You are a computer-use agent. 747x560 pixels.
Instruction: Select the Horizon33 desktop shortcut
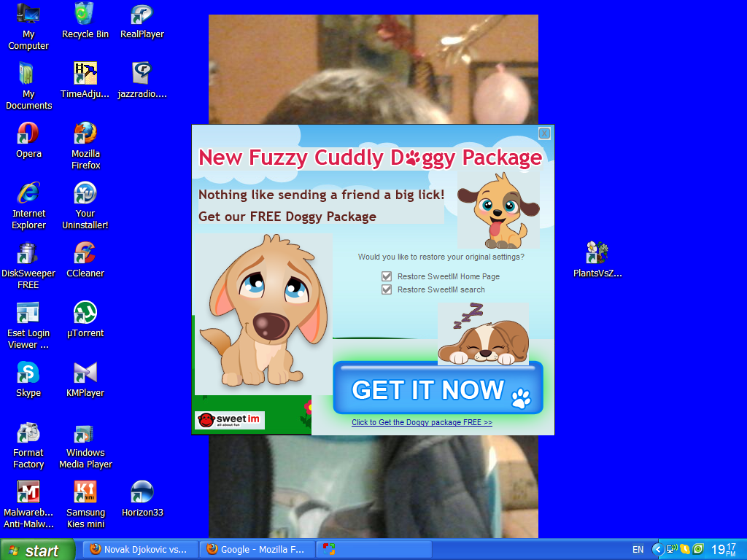(142, 499)
